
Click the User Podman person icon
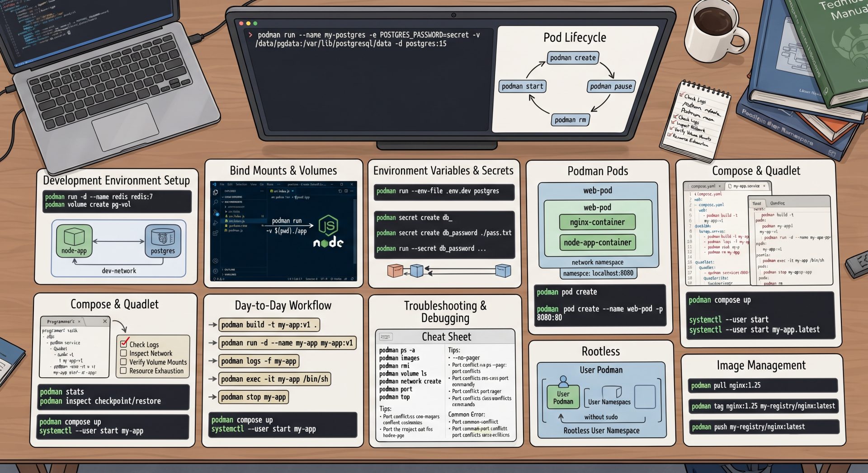[x=563, y=382]
